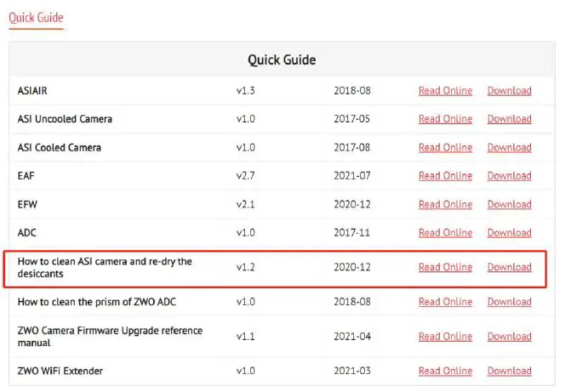This screenshot has height=392, width=565.
Task: Read the Firmware Upgrade reference manual online
Action: tap(445, 337)
